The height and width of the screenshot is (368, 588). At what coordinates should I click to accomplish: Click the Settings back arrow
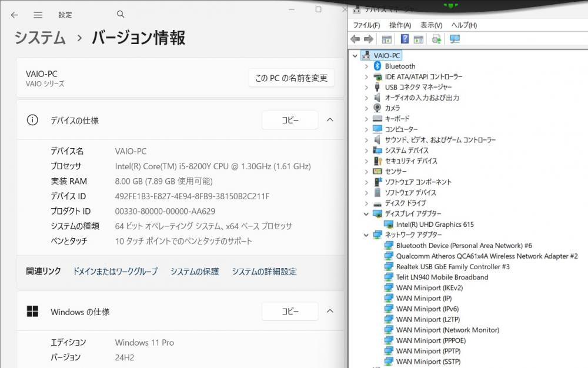click(14, 15)
